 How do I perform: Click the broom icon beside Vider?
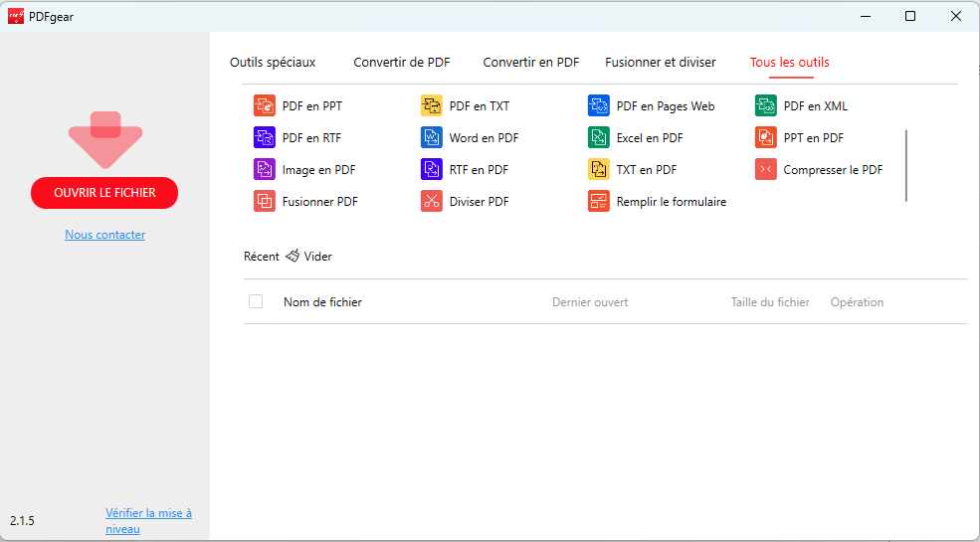click(292, 256)
